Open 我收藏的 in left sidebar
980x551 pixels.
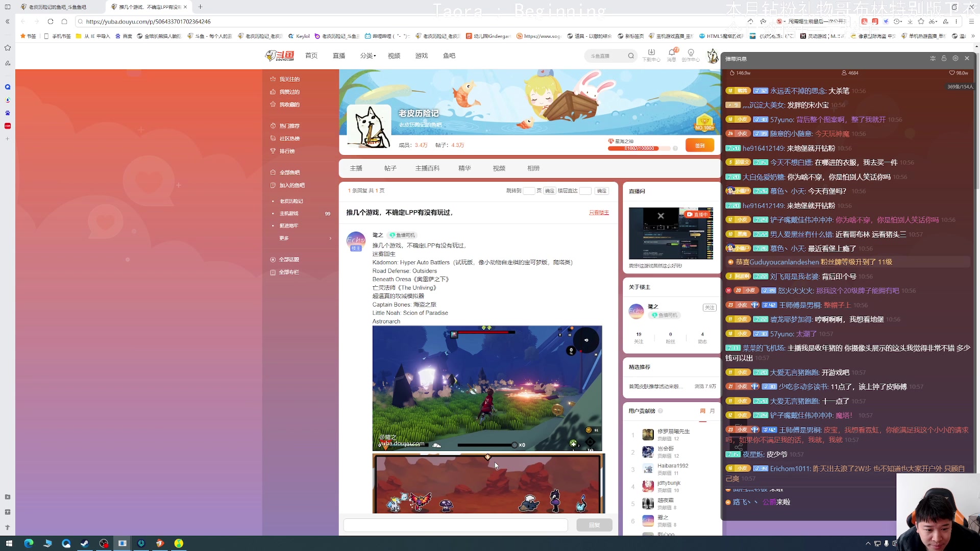click(x=285, y=105)
